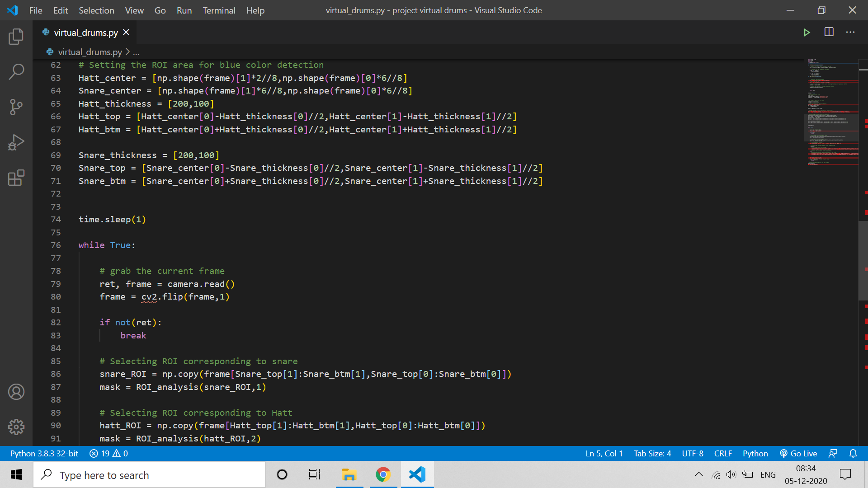Viewport: 868px width, 488px height.
Task: Split the editor to the right
Action: click(829, 32)
